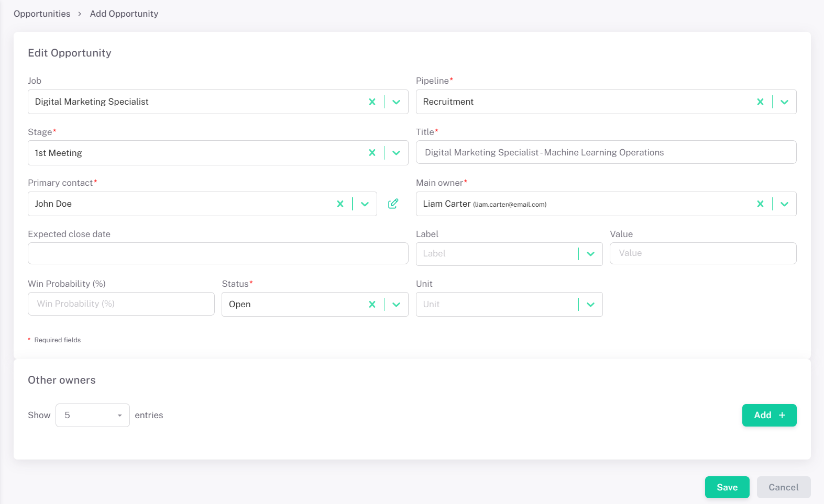Clear the Pipeline Recruitment selection
Screen dimensions: 824x504
click(760, 102)
